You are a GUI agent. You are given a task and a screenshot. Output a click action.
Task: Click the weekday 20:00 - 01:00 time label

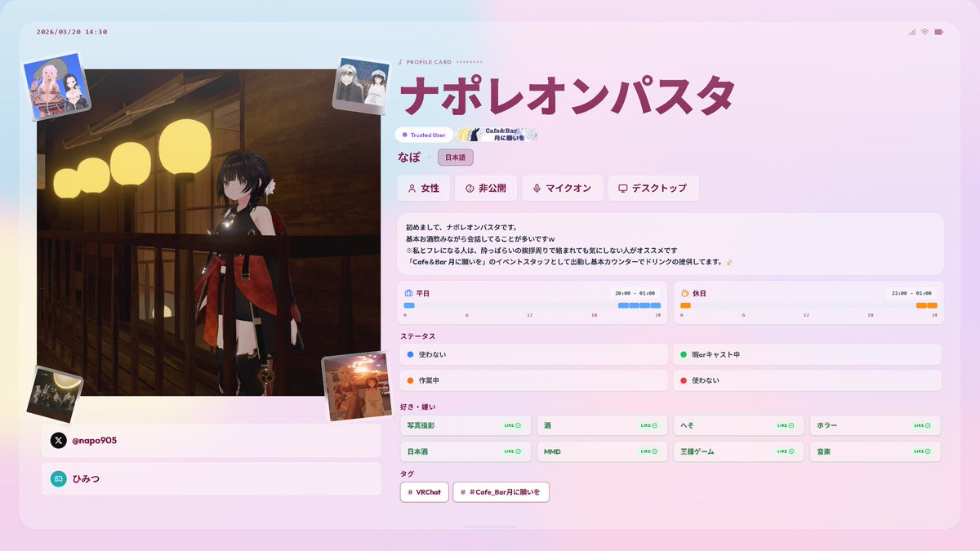[x=635, y=293]
